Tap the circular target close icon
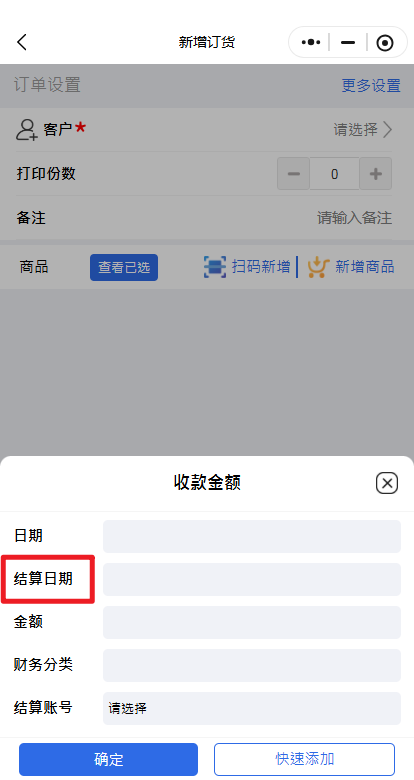The height and width of the screenshot is (780, 414). point(385,43)
